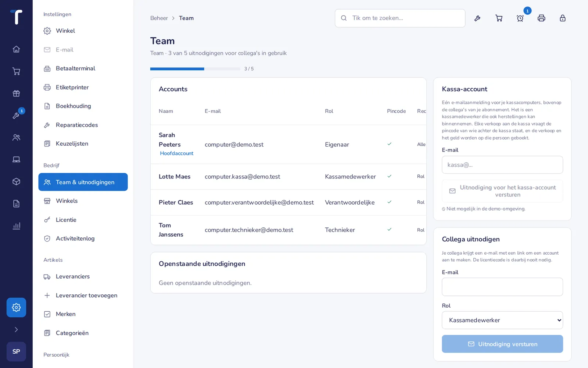
Task: Open the gift icon in left rail
Action: (16, 93)
